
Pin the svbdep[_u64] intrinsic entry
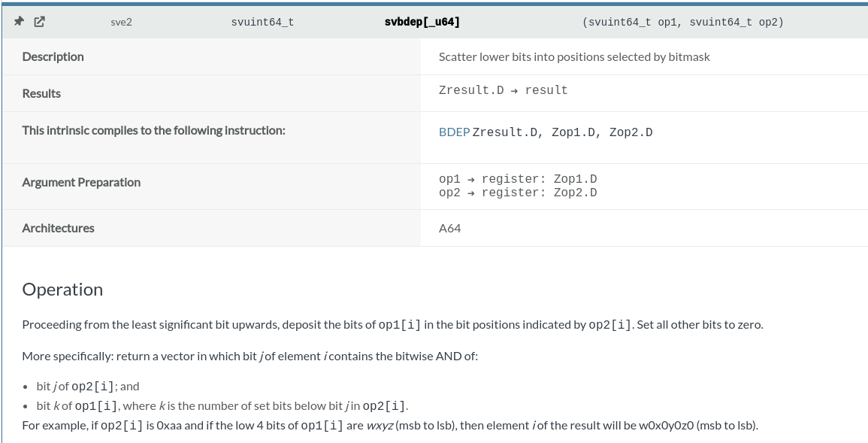click(x=19, y=22)
